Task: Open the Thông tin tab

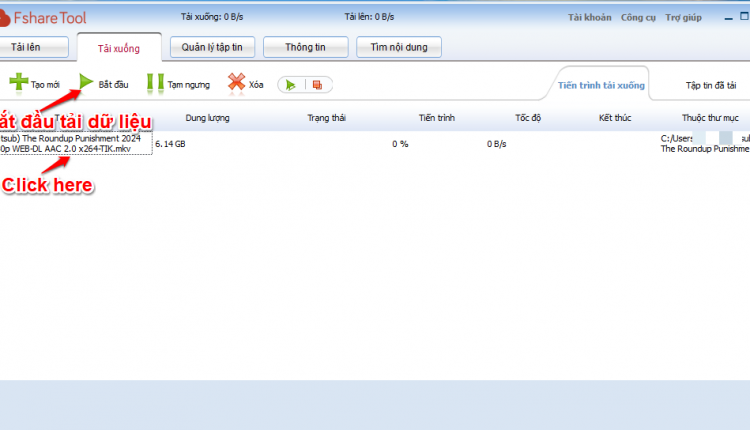Action: pyautogui.click(x=306, y=47)
